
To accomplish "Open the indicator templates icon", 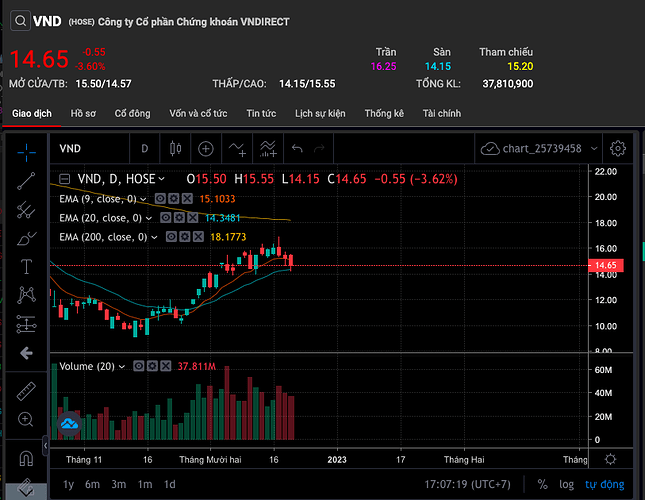I will coord(268,148).
